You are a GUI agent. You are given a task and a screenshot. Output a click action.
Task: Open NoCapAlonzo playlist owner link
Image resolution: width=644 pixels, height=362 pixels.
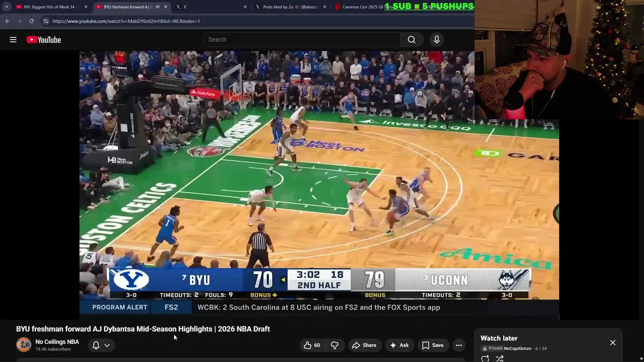pyautogui.click(x=517, y=348)
